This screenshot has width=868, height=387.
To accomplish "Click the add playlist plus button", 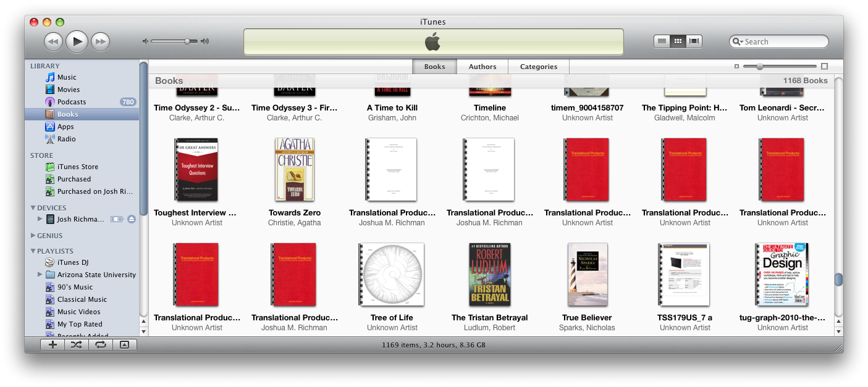I will [x=53, y=345].
